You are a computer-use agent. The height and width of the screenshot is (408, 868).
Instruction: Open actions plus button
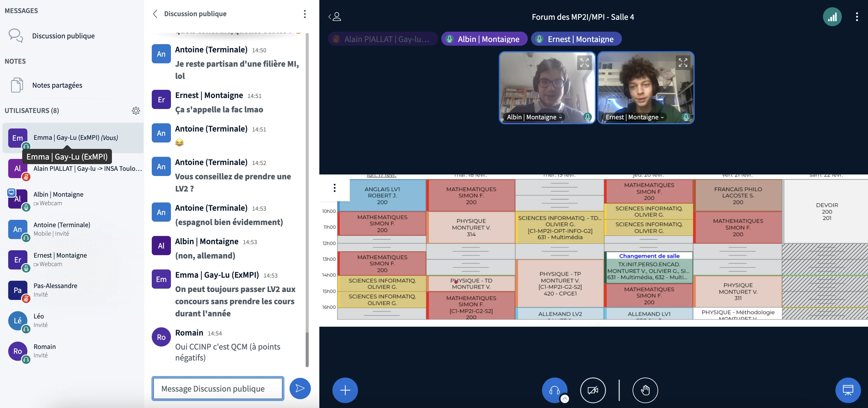[345, 390]
